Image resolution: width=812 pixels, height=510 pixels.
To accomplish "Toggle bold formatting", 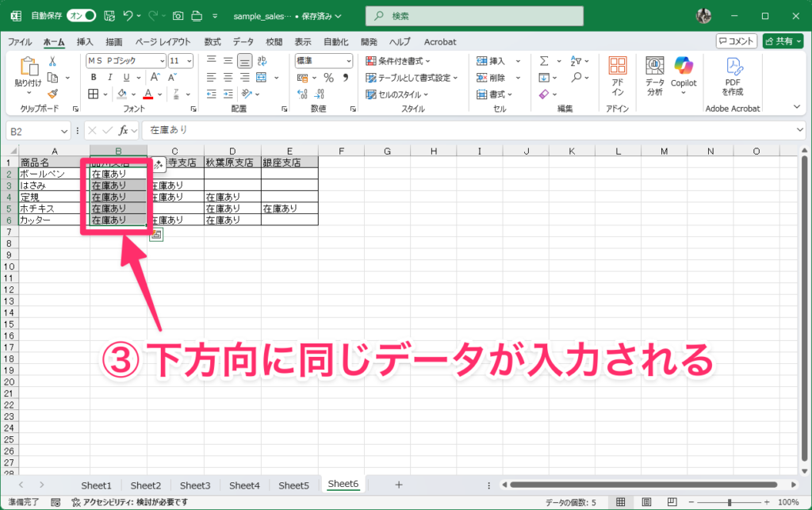I will click(93, 78).
